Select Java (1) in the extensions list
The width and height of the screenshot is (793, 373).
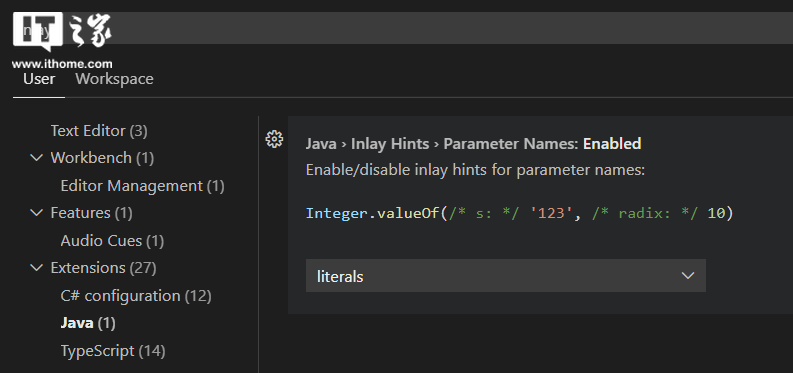point(88,322)
